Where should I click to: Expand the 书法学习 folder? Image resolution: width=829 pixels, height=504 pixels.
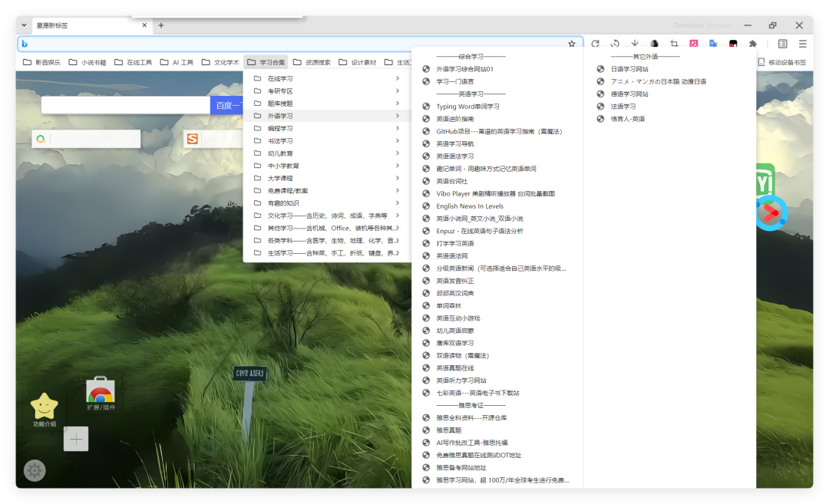[x=327, y=140]
